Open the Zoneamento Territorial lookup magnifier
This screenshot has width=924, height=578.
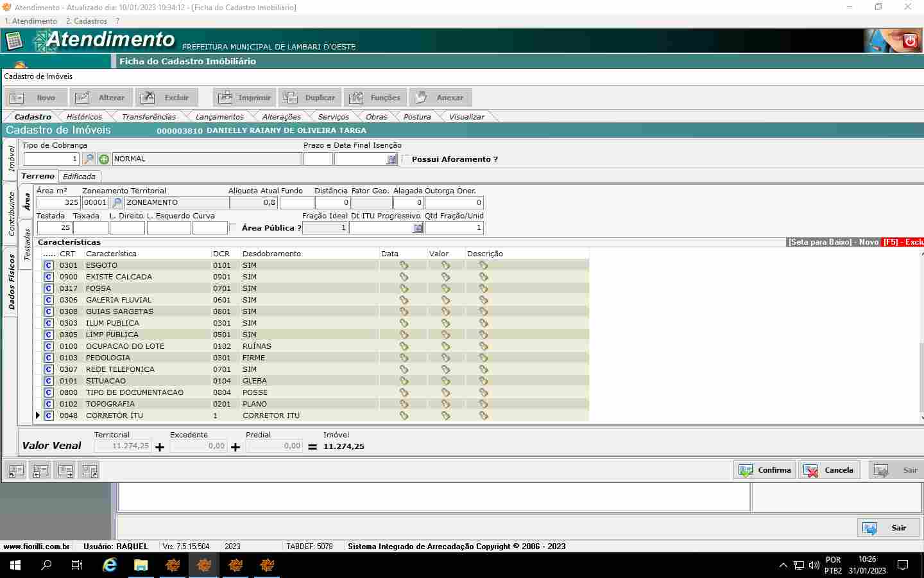point(117,203)
